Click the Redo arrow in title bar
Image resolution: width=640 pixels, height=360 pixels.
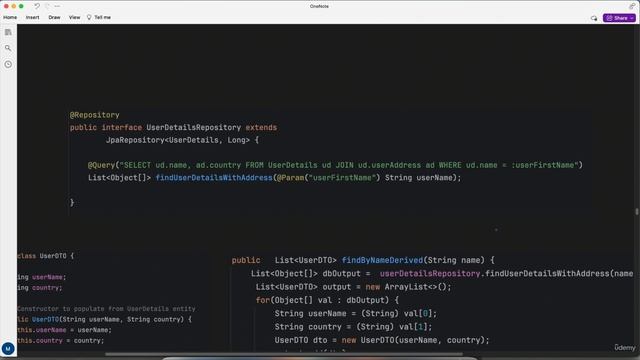[47, 6]
